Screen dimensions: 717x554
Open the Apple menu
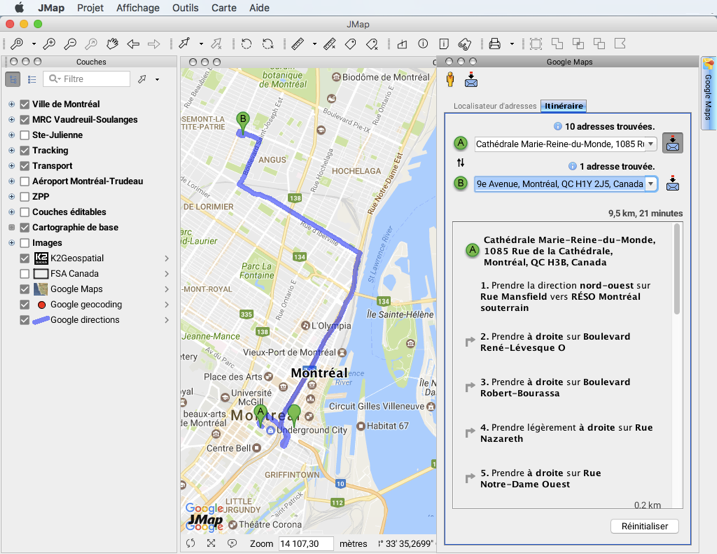(x=19, y=8)
